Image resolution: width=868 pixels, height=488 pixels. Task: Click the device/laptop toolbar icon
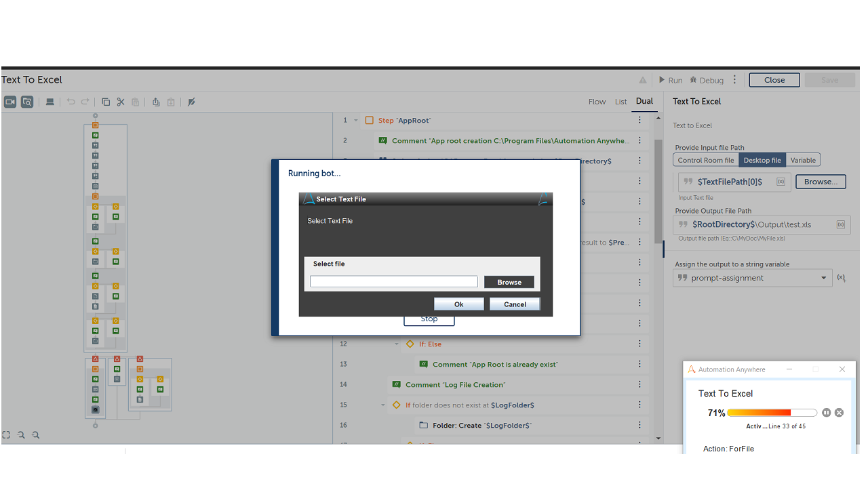50,102
